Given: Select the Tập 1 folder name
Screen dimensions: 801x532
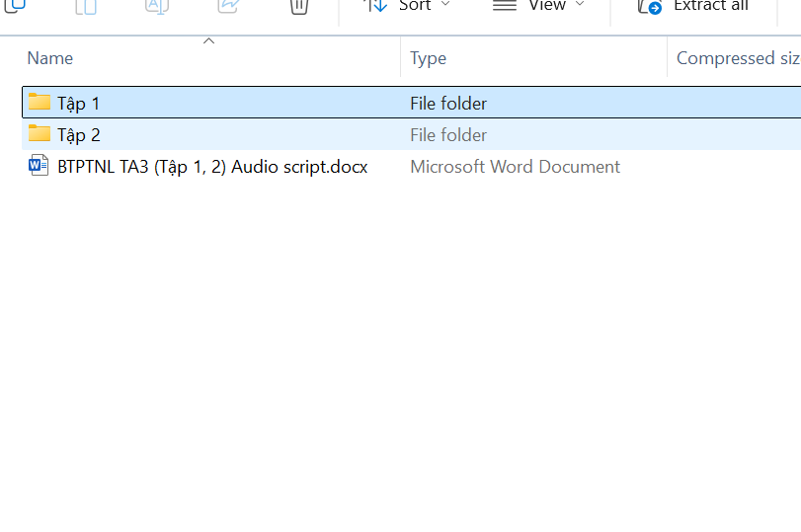Looking at the screenshot, I should (79, 103).
